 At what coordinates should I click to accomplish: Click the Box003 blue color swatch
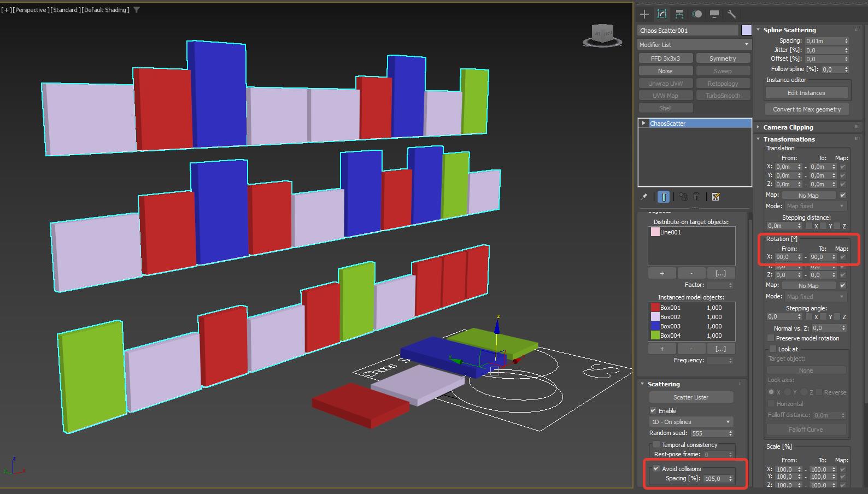click(x=655, y=326)
